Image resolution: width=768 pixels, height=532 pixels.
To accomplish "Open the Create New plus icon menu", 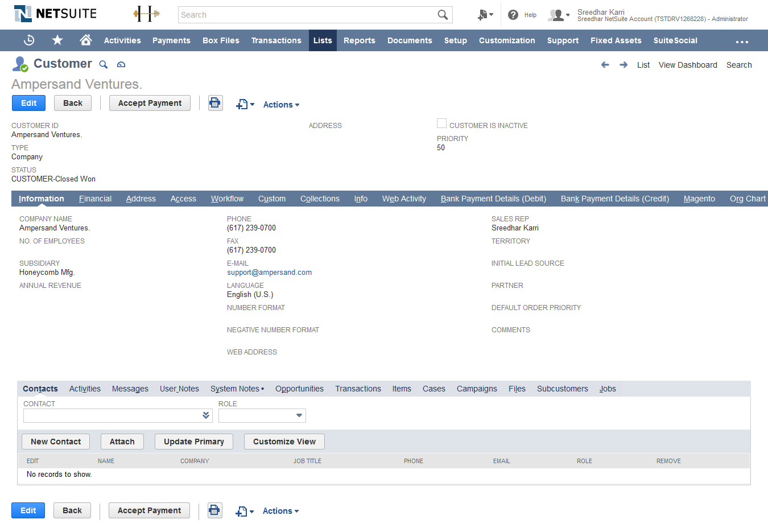I will pos(485,15).
